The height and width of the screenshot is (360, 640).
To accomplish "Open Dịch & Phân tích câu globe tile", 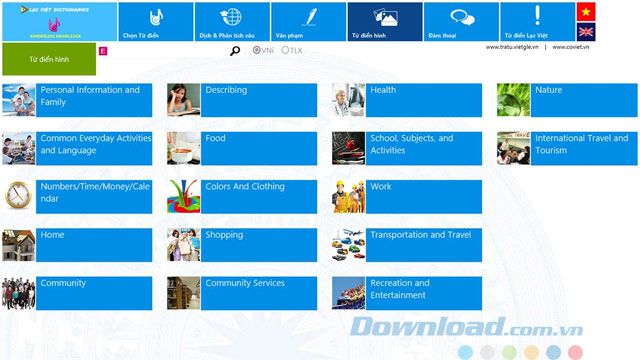I will point(232,22).
